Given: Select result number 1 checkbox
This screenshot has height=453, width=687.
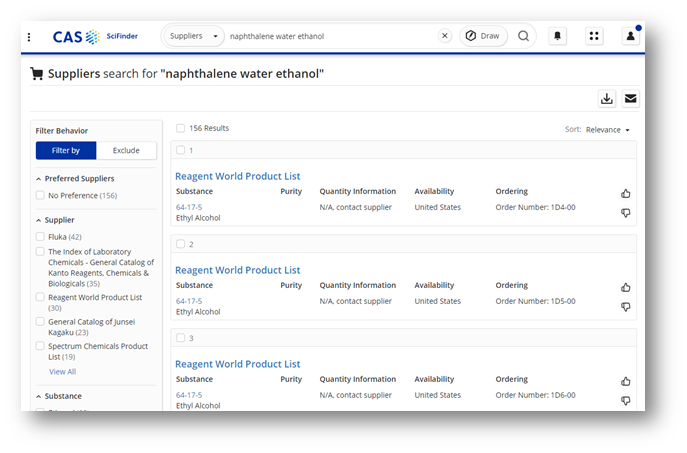Looking at the screenshot, I should pos(181,150).
